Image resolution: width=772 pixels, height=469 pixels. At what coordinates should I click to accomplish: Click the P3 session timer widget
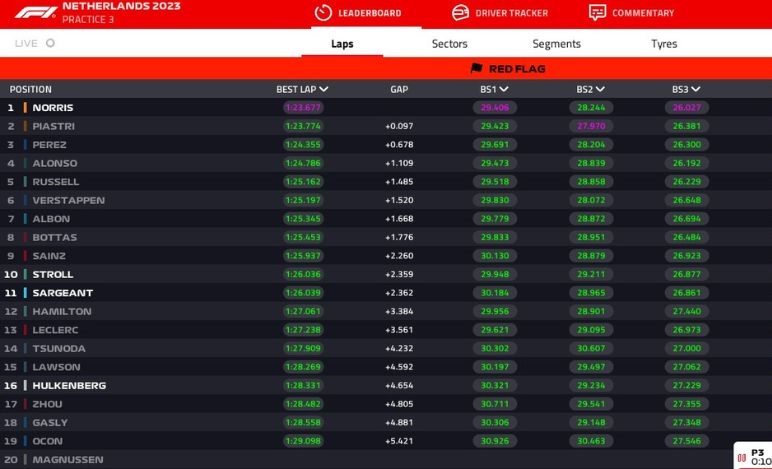(x=754, y=456)
